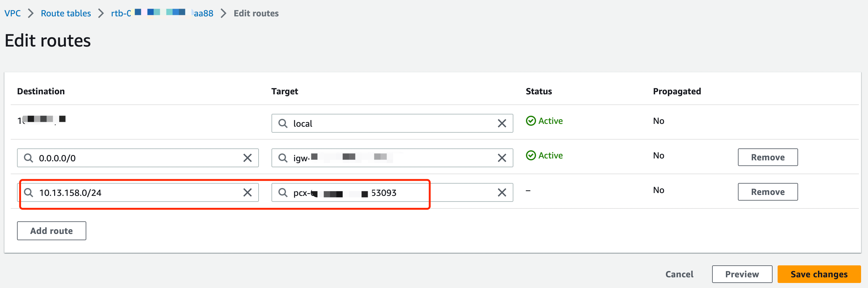Screen dimensions: 868x288
Task: Navigate to Route tables breadcrumb
Action: coord(66,14)
